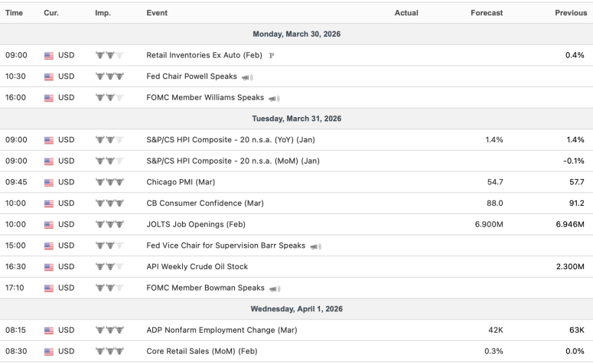Click speaker icon next to FOMC Member Williams Speaks
The width and height of the screenshot is (593, 364).
pos(275,98)
